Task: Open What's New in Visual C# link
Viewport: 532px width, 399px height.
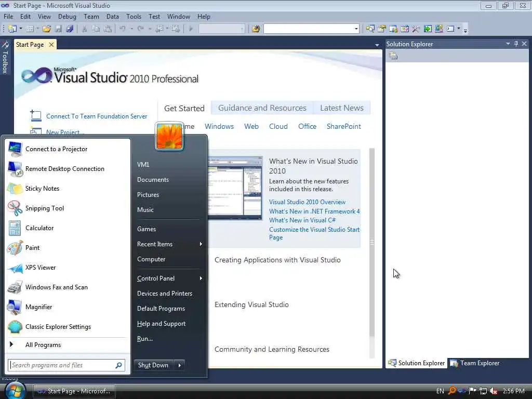Action: click(x=302, y=220)
